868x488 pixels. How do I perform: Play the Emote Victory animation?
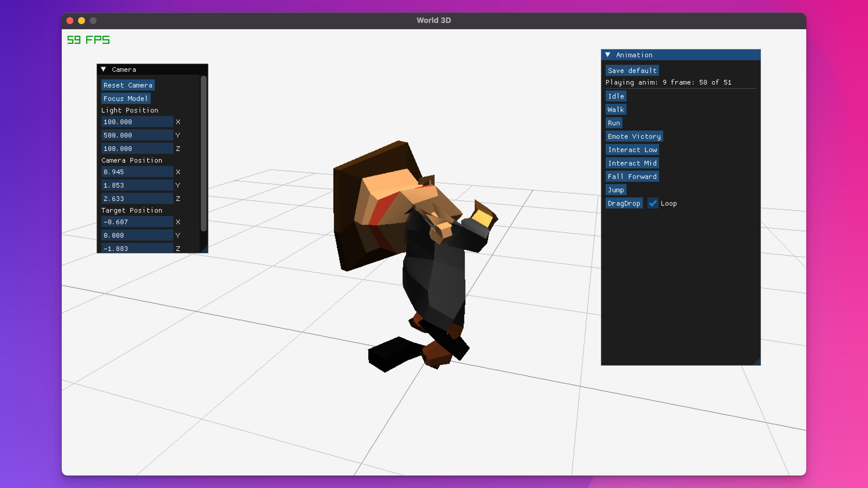(634, 136)
